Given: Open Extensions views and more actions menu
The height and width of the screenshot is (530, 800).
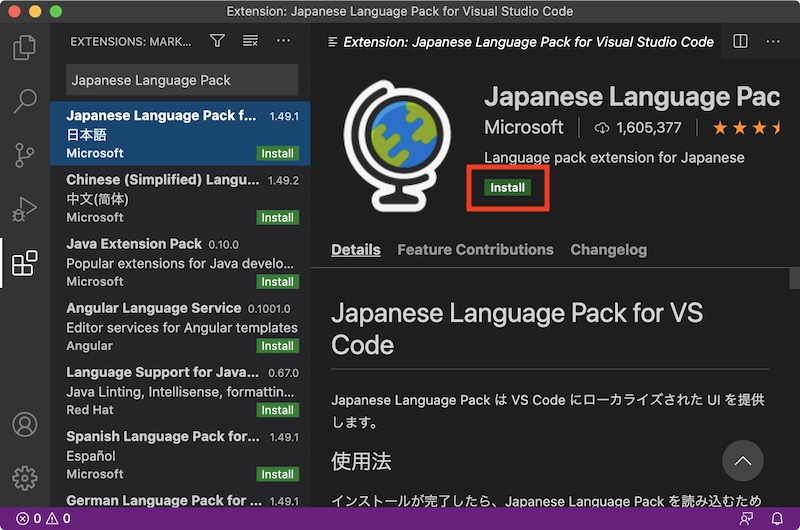Looking at the screenshot, I should (283, 41).
